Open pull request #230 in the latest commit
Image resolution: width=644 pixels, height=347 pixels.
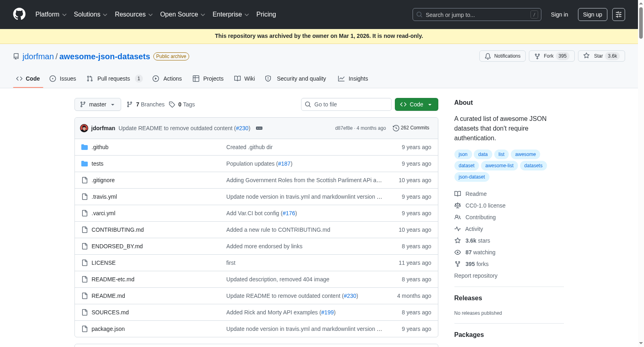(242, 128)
